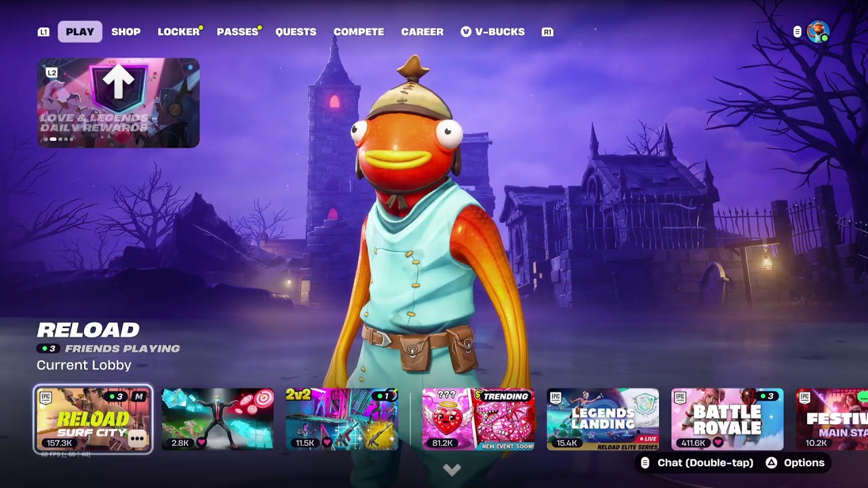Click the touchpad icon beside Chat
868x488 pixels.
(646, 463)
